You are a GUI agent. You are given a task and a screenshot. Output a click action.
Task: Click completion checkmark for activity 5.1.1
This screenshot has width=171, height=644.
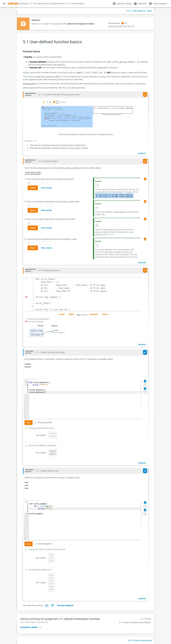pyautogui.click(x=145, y=95)
